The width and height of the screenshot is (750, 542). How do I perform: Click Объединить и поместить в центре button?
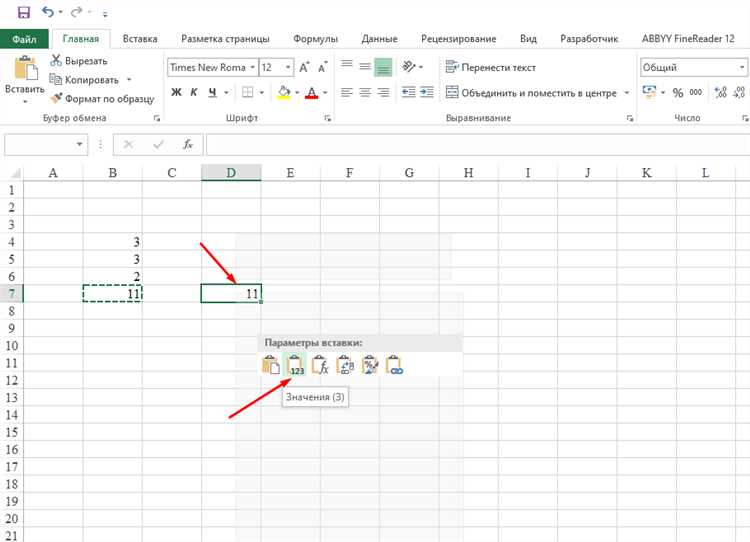coord(531,93)
